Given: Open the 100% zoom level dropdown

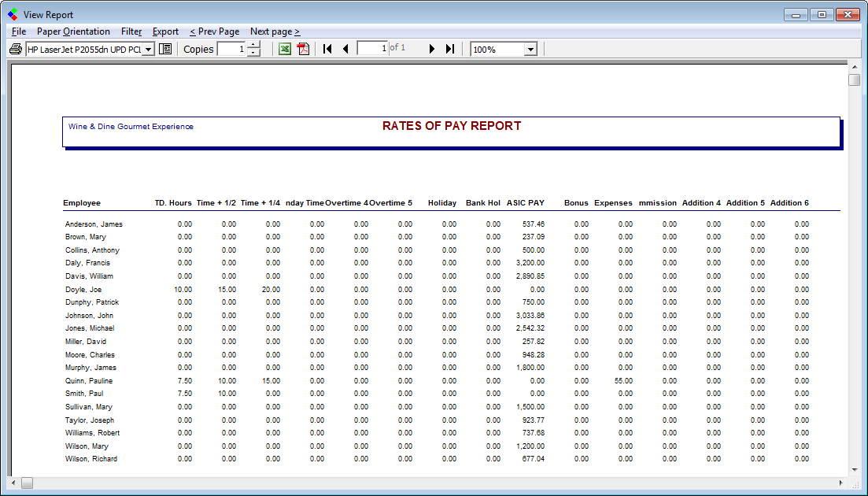Looking at the screenshot, I should (x=530, y=50).
